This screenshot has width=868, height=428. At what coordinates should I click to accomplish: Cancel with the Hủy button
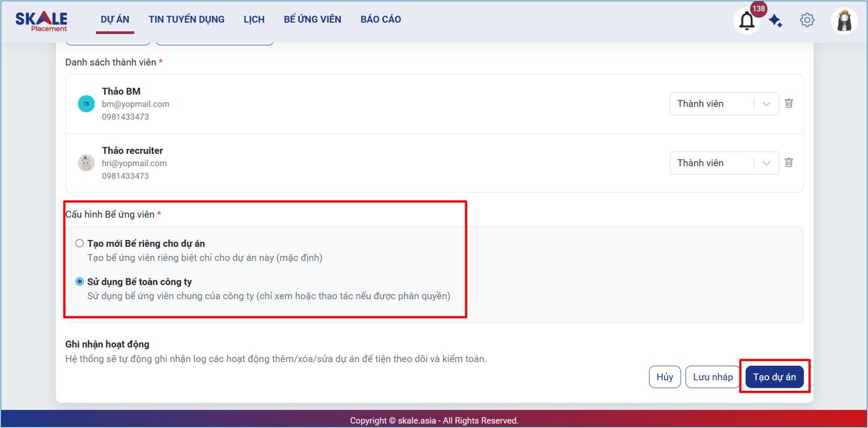click(664, 377)
